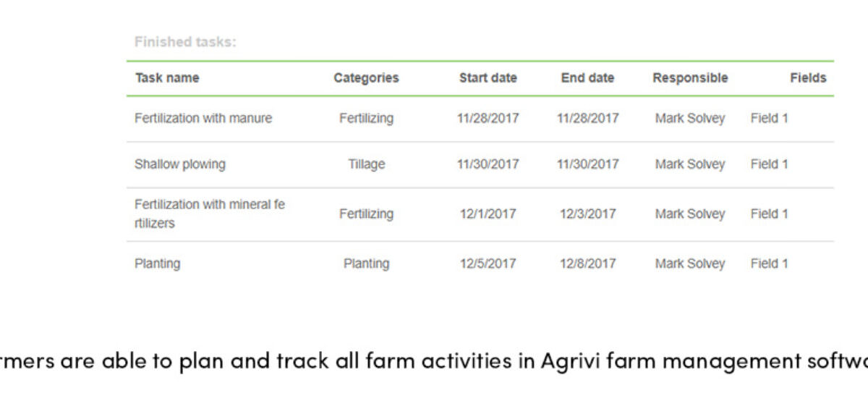Select Fertilization with mineral fertilizers task
This screenshot has height=409, width=868.
pos(210,214)
